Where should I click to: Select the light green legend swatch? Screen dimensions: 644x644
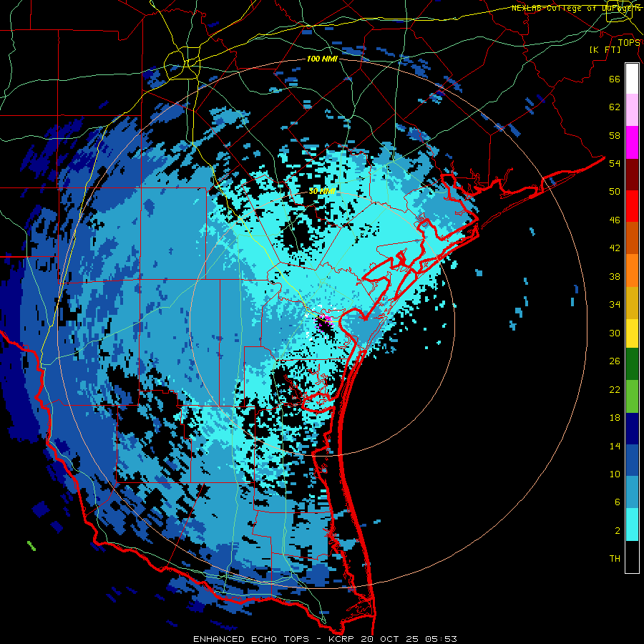tap(632, 396)
